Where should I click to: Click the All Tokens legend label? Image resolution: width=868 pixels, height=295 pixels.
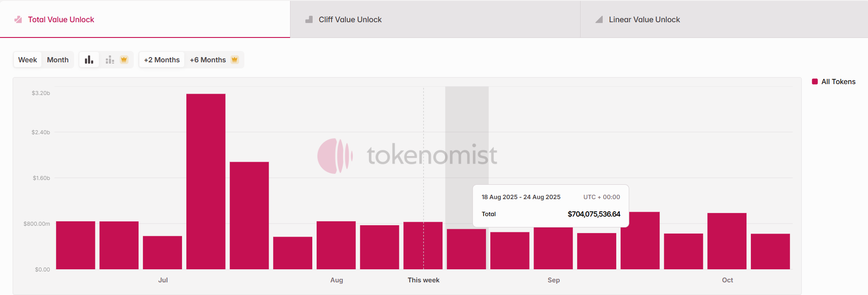[x=838, y=81]
